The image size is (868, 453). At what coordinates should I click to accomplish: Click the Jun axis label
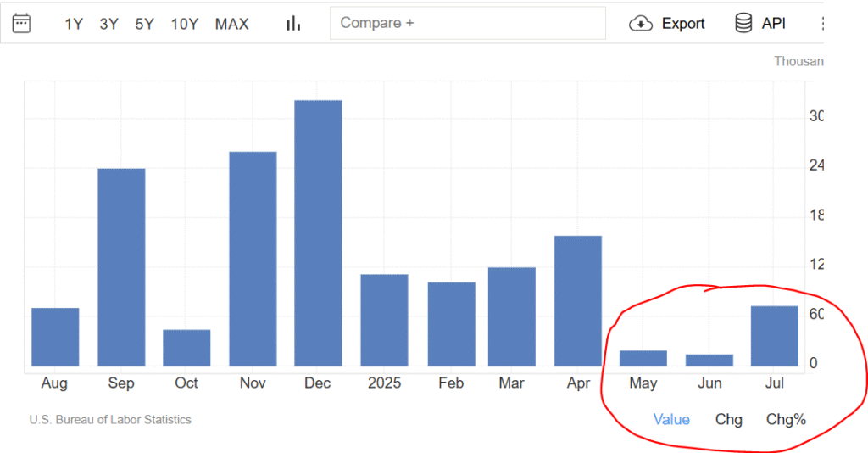pyautogui.click(x=709, y=383)
